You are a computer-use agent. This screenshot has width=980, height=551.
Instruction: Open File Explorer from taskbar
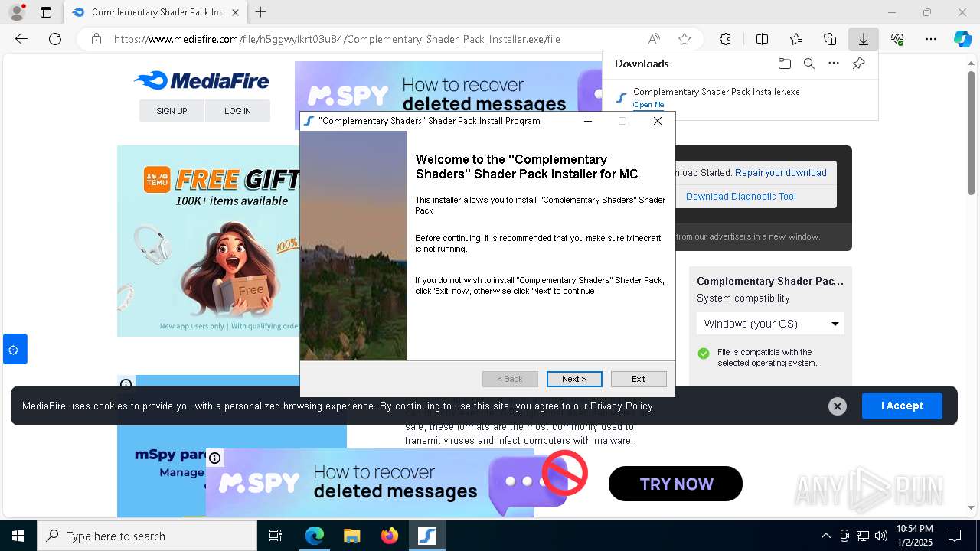(351, 536)
